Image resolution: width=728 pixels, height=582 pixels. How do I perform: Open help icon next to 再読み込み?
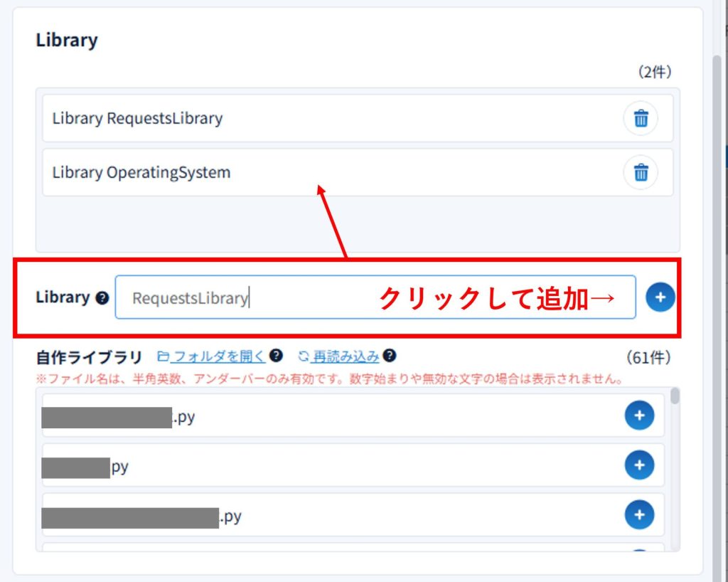pyautogui.click(x=390, y=356)
